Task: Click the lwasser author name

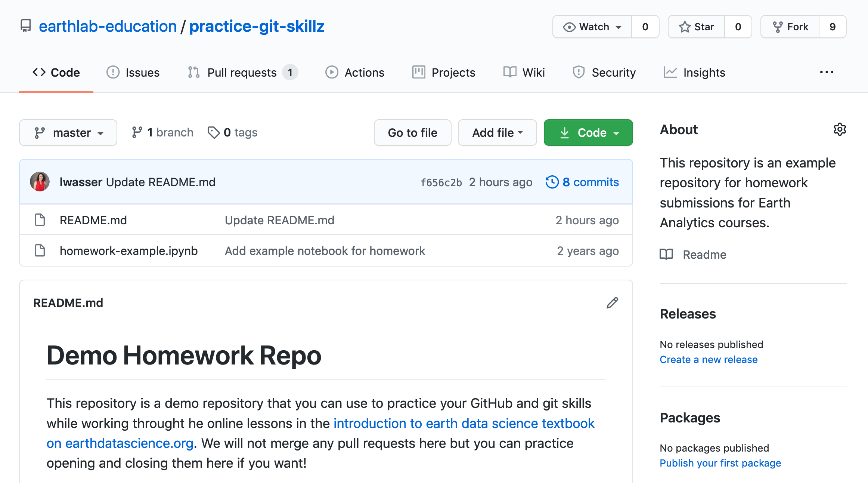Action: (x=81, y=182)
